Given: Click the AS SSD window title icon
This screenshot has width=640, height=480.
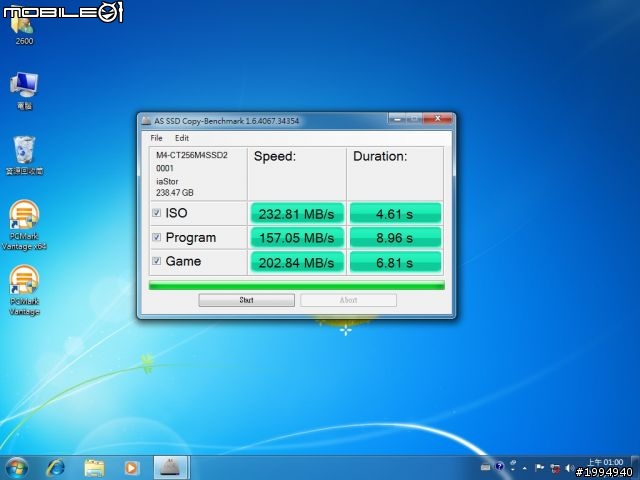Looking at the screenshot, I should click(146, 121).
